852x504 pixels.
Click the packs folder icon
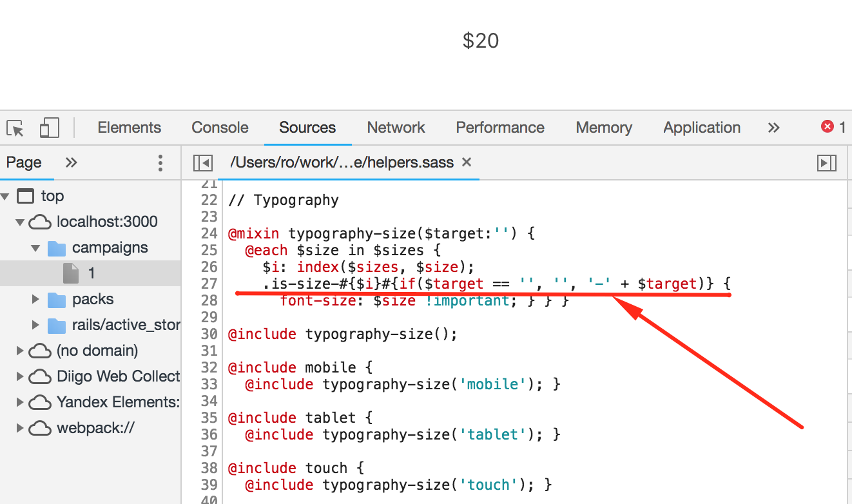57,299
